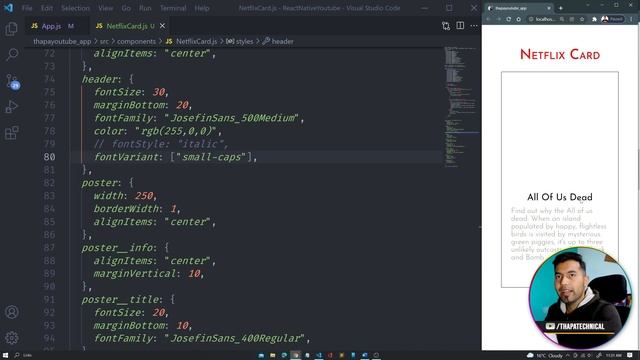Reload the localhost page in browser

[x=509, y=19]
